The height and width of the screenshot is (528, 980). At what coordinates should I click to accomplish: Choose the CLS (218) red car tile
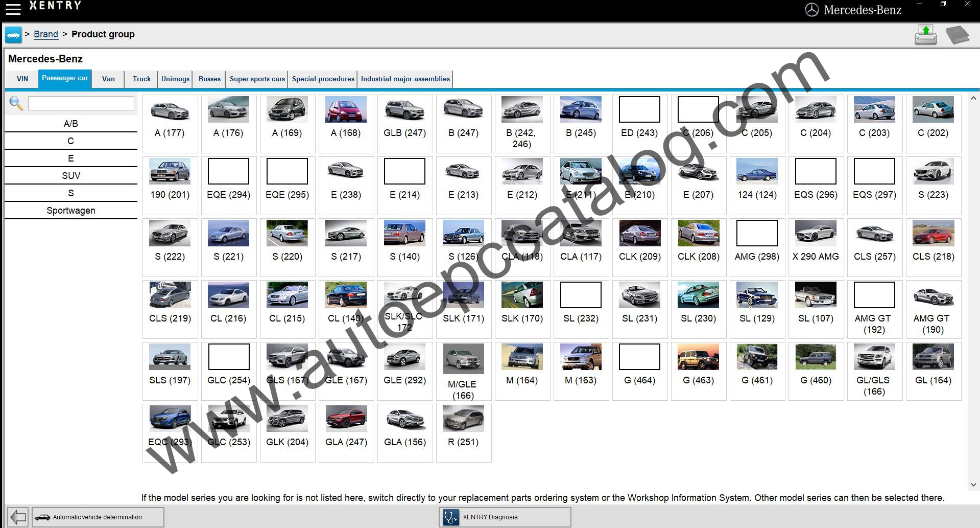pos(934,247)
